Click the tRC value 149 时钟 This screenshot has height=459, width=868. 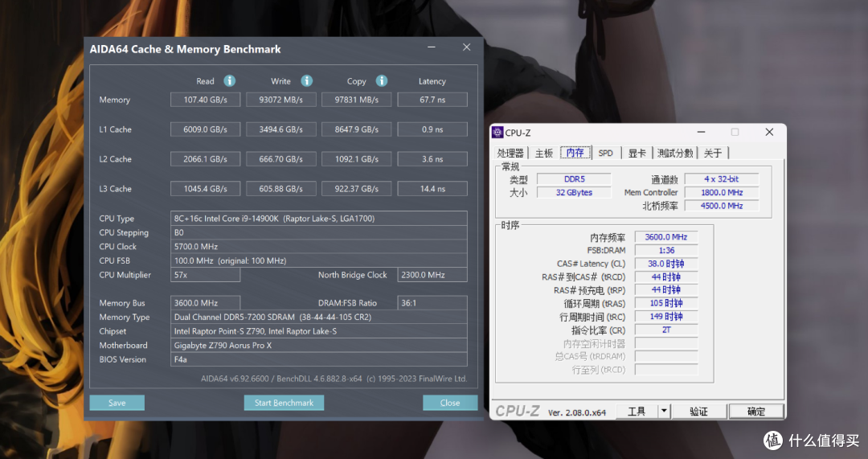pos(666,317)
